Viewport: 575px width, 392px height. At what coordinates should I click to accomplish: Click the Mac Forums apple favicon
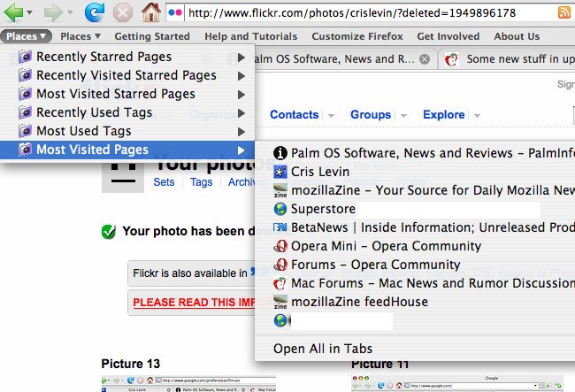(x=280, y=283)
